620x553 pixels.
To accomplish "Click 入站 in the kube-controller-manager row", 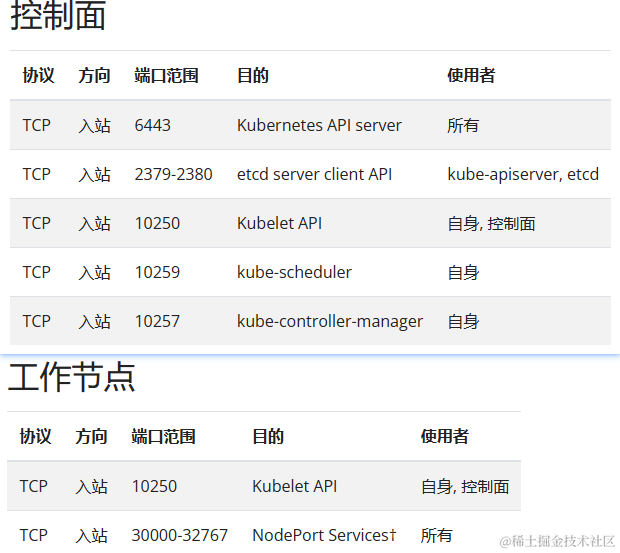I will point(94,321).
